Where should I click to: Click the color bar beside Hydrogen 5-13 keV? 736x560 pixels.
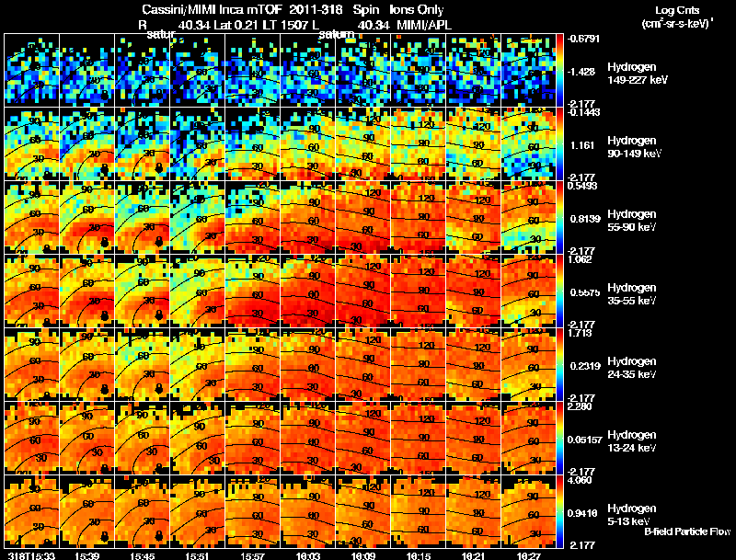click(x=559, y=511)
